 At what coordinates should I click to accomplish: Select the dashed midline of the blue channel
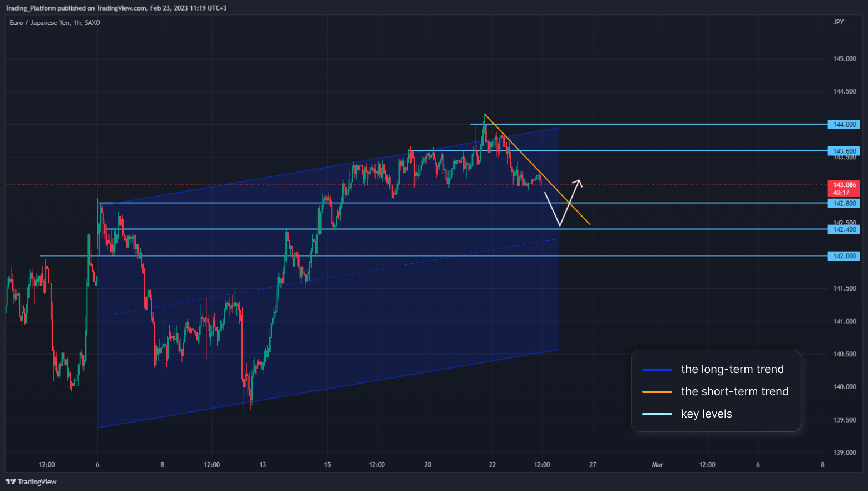click(328, 278)
